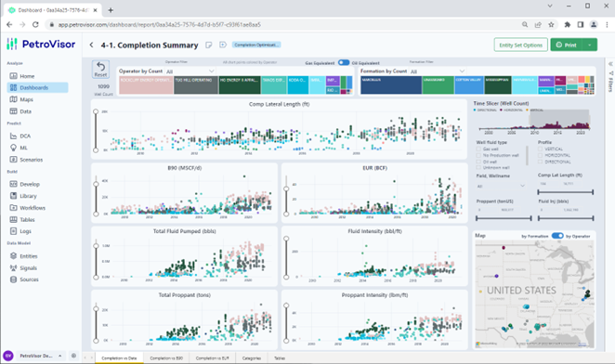
Task: Check the DIRECTIONAL profile checkbox
Action: (540, 162)
